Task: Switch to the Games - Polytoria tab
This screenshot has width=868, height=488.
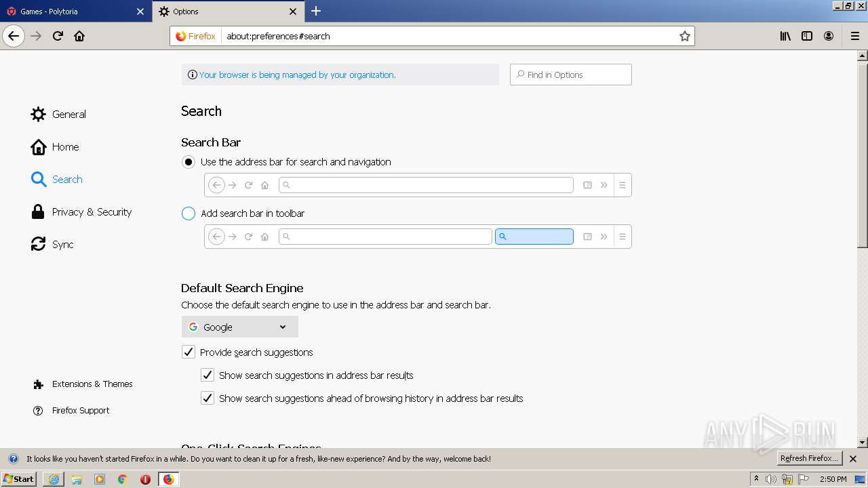Action: tap(75, 12)
